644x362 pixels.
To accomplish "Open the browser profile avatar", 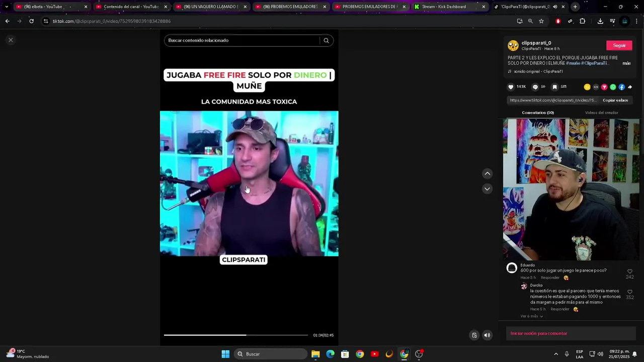I will click(x=624, y=21).
